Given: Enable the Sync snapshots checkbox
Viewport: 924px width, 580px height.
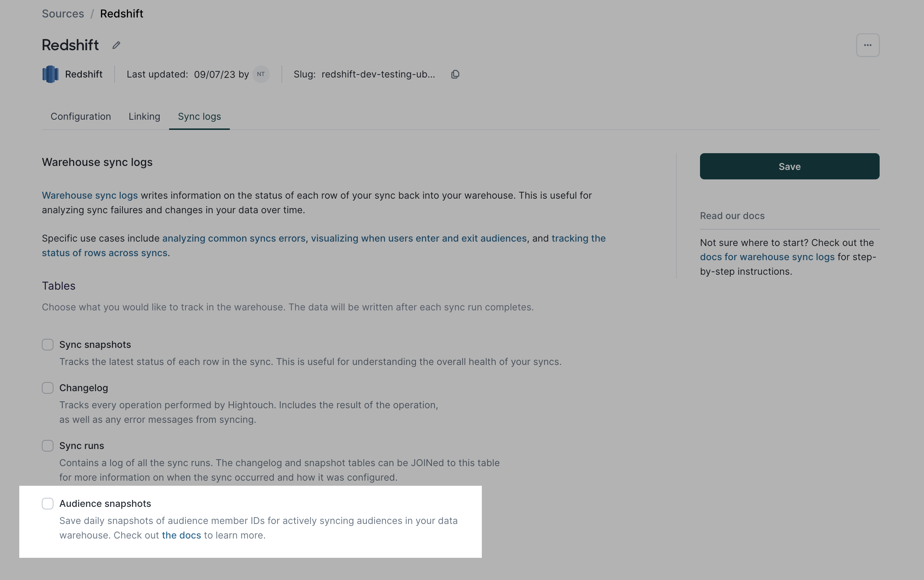Looking at the screenshot, I should click(48, 345).
